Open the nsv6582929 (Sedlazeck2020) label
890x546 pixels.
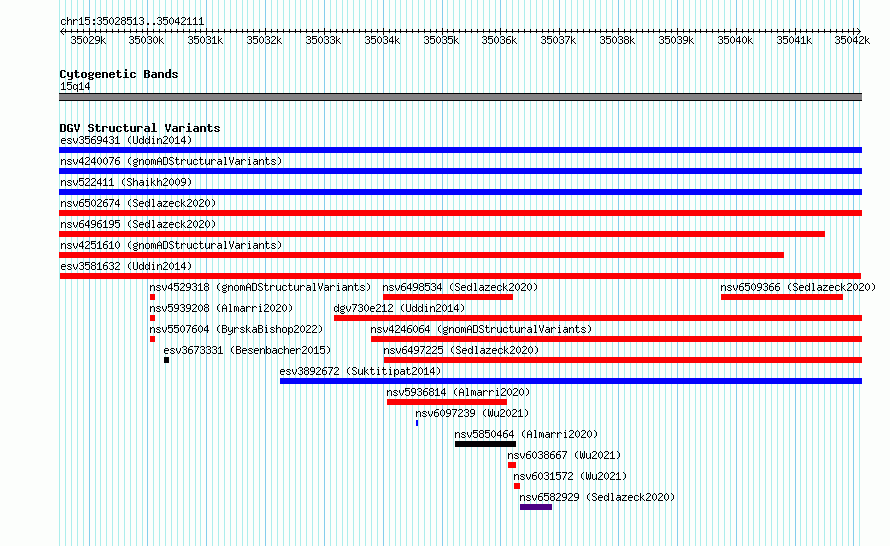coord(597,497)
